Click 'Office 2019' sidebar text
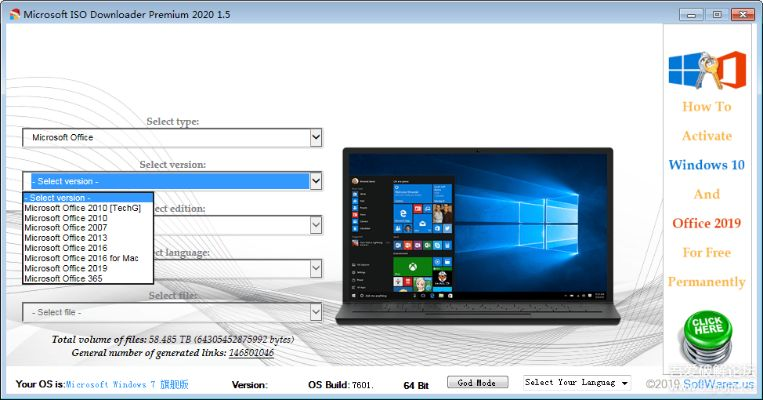Viewport: 763px width, 400px height. [707, 223]
